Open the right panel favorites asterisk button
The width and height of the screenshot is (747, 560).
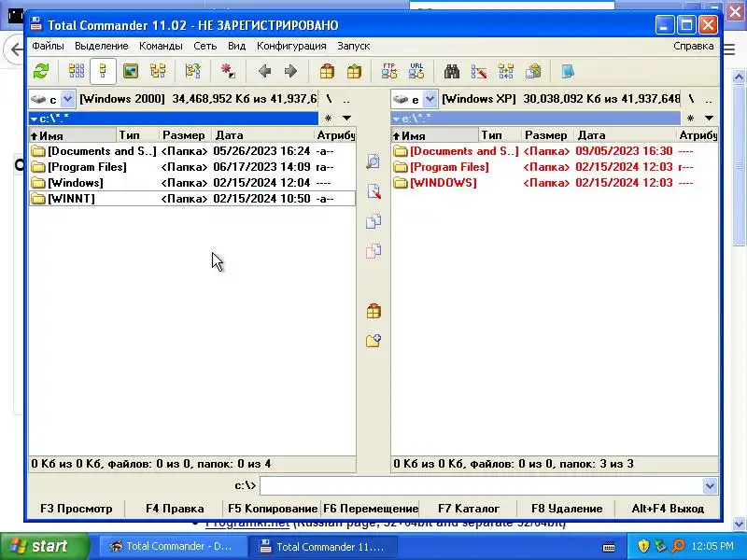690,119
